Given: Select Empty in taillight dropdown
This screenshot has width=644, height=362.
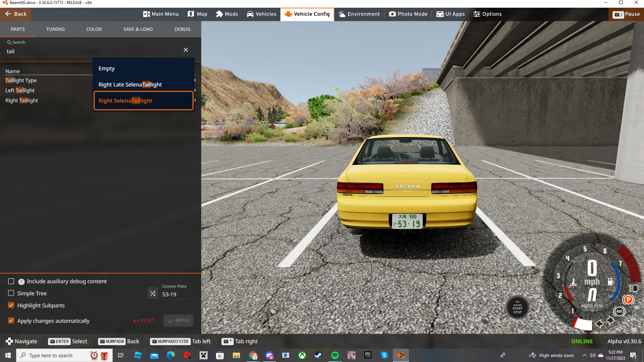Looking at the screenshot, I should [x=144, y=68].
